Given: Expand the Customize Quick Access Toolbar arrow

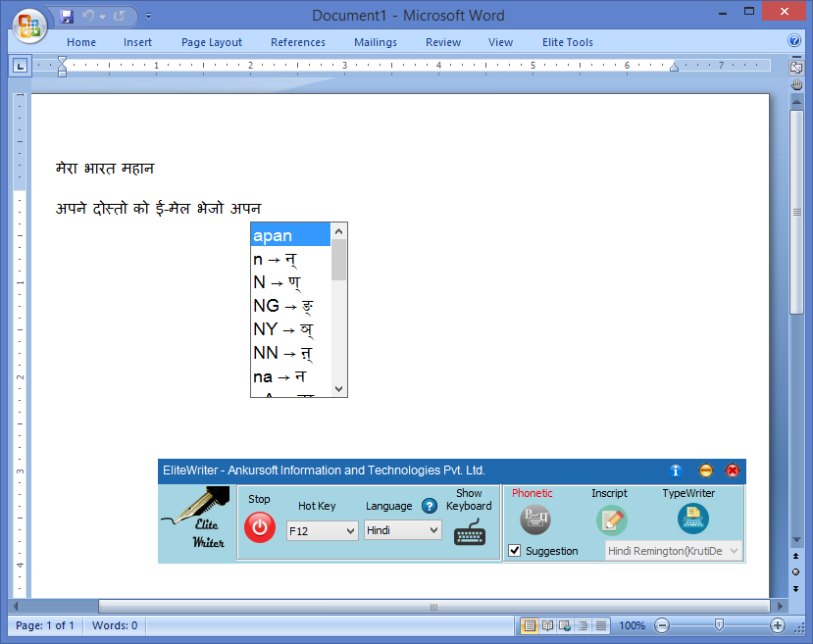Looking at the screenshot, I should pos(148,17).
